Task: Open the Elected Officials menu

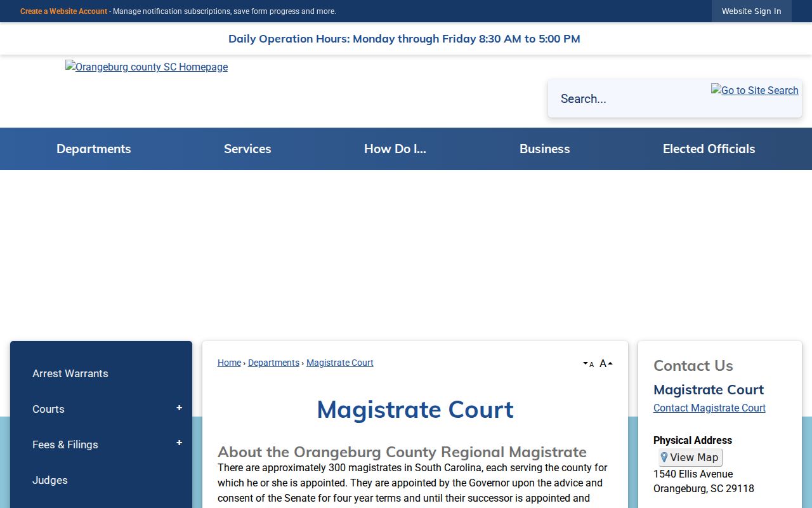Action: coord(709,149)
